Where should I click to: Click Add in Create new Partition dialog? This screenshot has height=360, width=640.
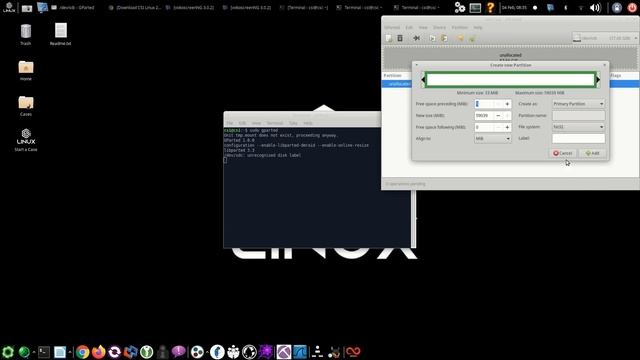tap(592, 153)
